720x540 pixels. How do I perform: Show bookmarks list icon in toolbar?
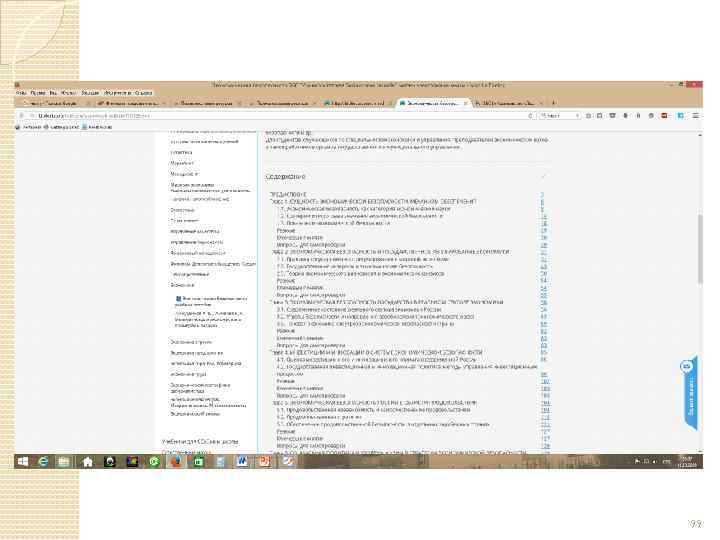(600, 116)
